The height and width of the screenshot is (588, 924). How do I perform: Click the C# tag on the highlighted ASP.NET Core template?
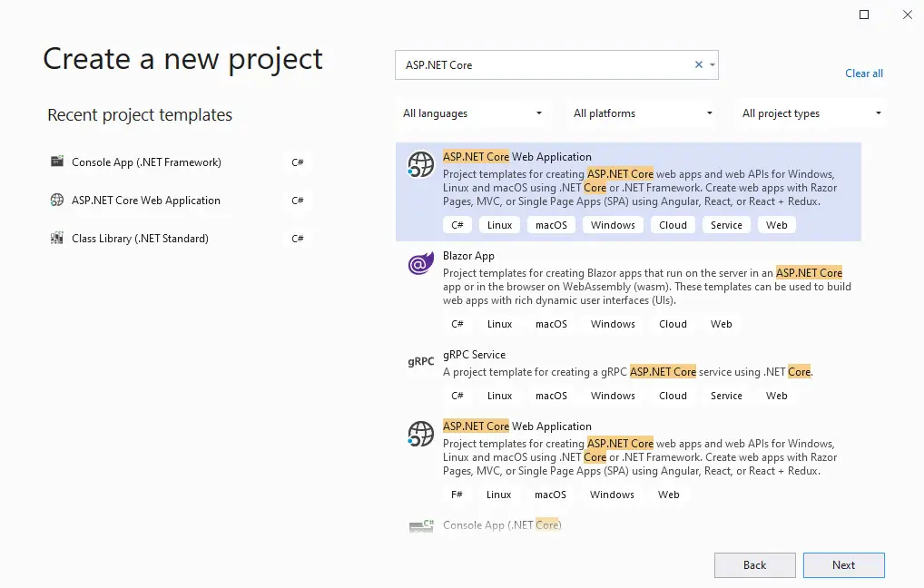[x=457, y=225]
